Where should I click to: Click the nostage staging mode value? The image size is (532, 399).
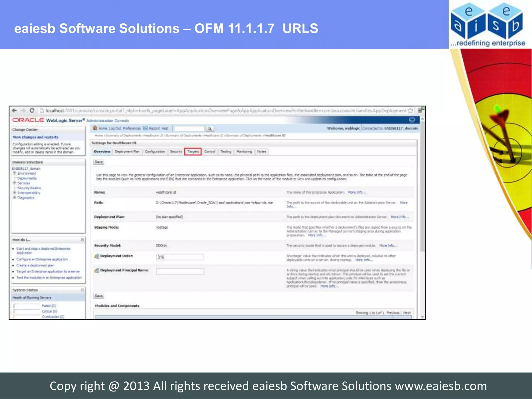pyautogui.click(x=162, y=227)
